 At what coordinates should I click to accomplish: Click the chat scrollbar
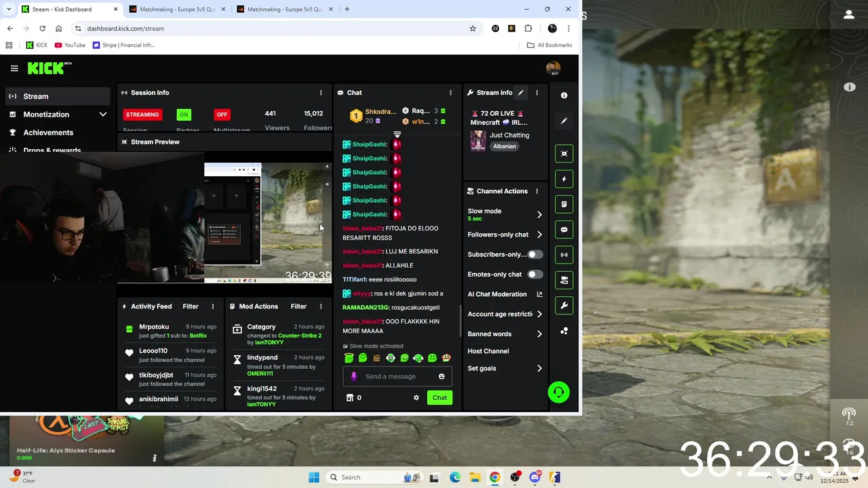[x=460, y=321]
